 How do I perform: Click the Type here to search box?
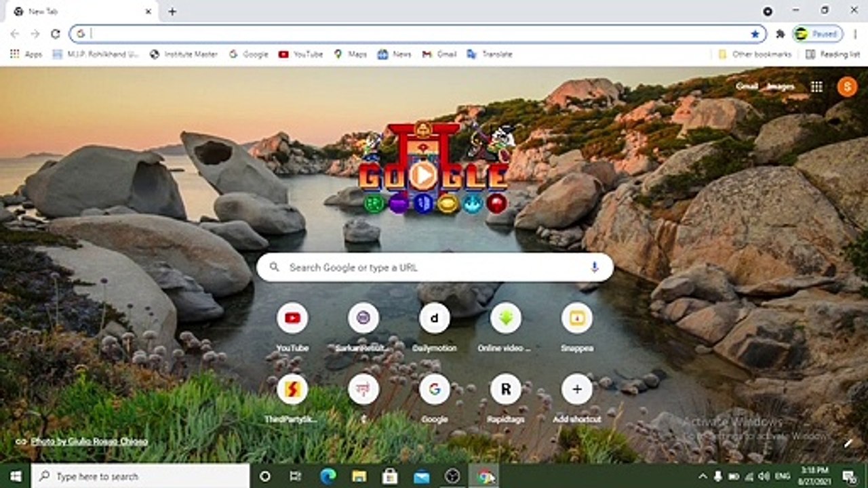coord(140,476)
